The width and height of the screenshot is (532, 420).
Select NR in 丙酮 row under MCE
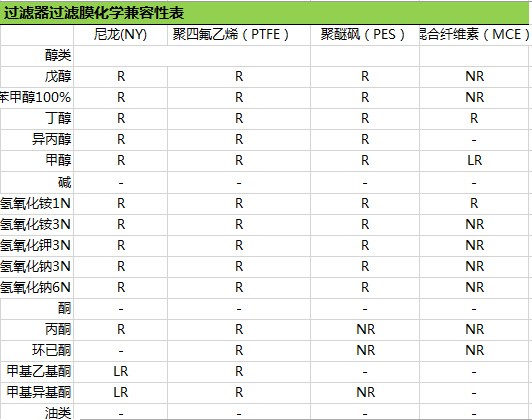point(474,329)
